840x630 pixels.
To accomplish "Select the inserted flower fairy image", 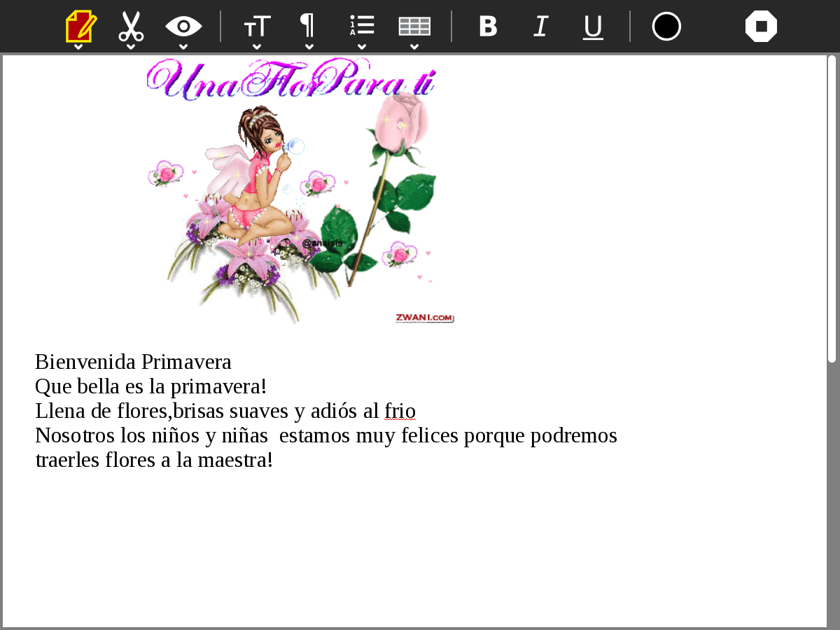I will [300, 190].
